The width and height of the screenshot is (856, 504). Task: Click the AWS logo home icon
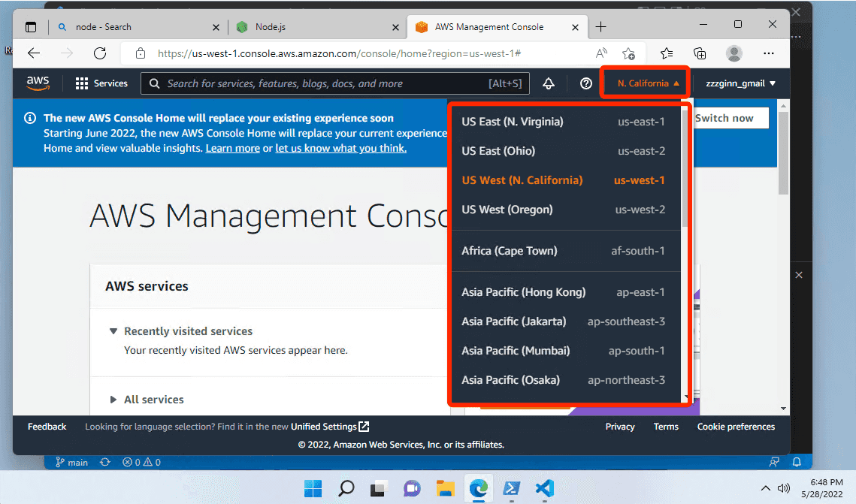[38, 83]
